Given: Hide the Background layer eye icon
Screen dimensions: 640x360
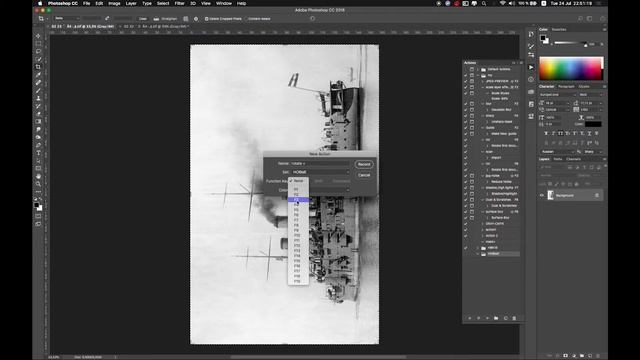Looking at the screenshot, I should pos(542,196).
